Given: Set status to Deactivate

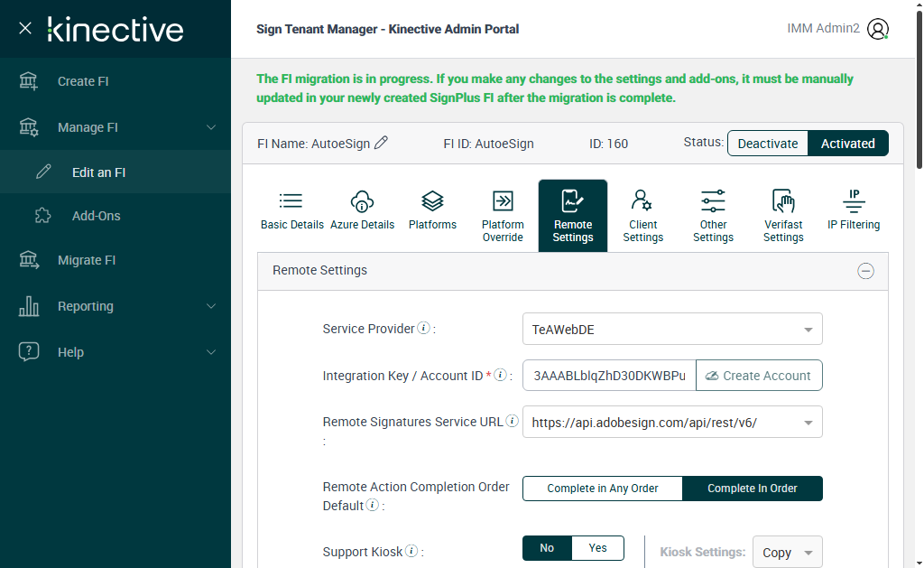Looking at the screenshot, I should [768, 144].
